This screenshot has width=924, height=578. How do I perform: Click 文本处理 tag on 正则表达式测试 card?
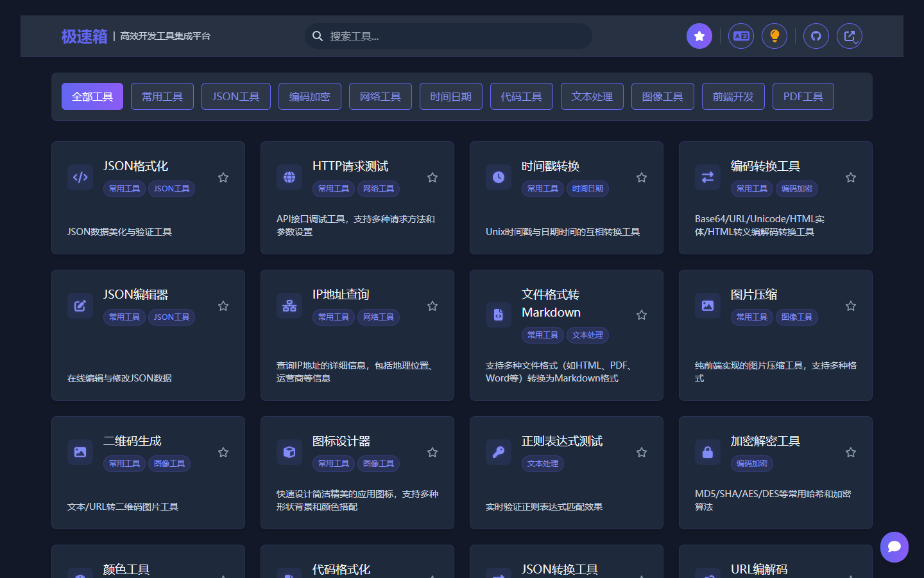pyautogui.click(x=543, y=464)
